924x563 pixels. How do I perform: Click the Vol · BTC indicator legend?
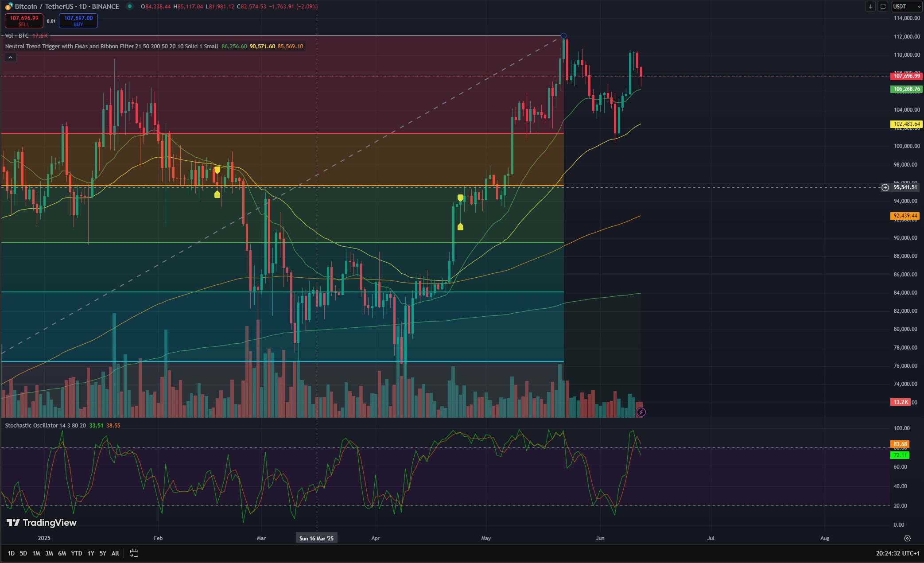point(17,35)
